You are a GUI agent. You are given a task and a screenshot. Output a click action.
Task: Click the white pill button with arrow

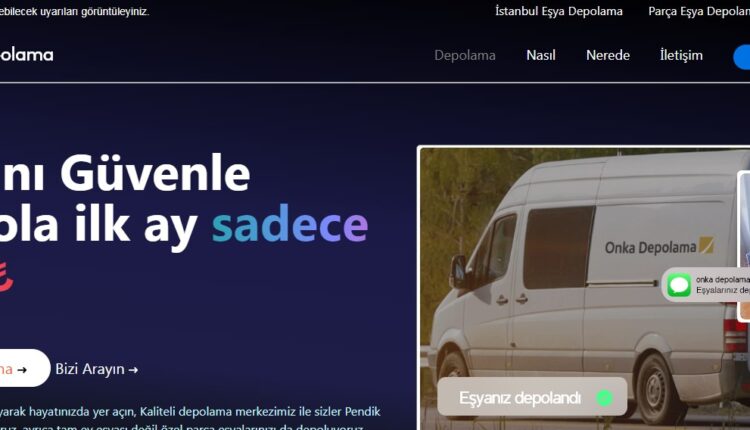point(22,368)
